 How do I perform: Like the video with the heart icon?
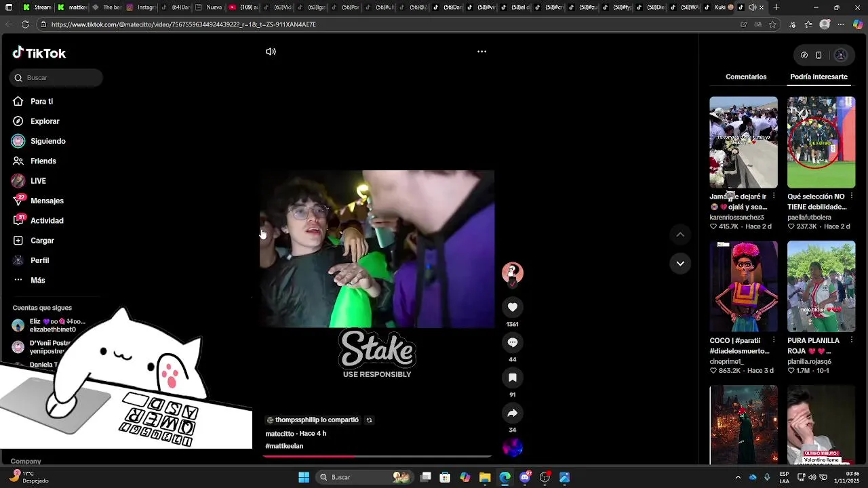(x=513, y=307)
